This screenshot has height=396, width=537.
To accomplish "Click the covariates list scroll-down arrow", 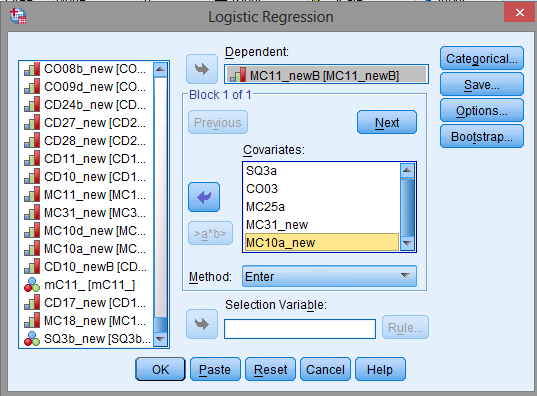I will tap(407, 244).
